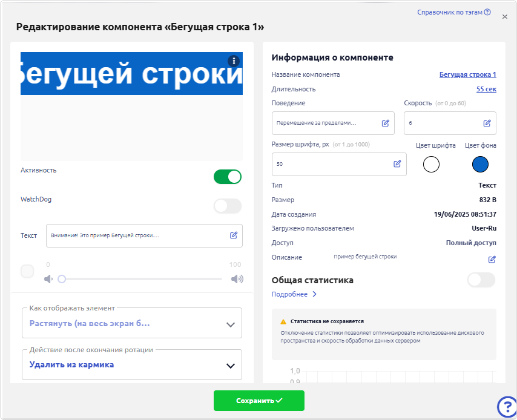Open the help question mark in the corner

point(506,406)
